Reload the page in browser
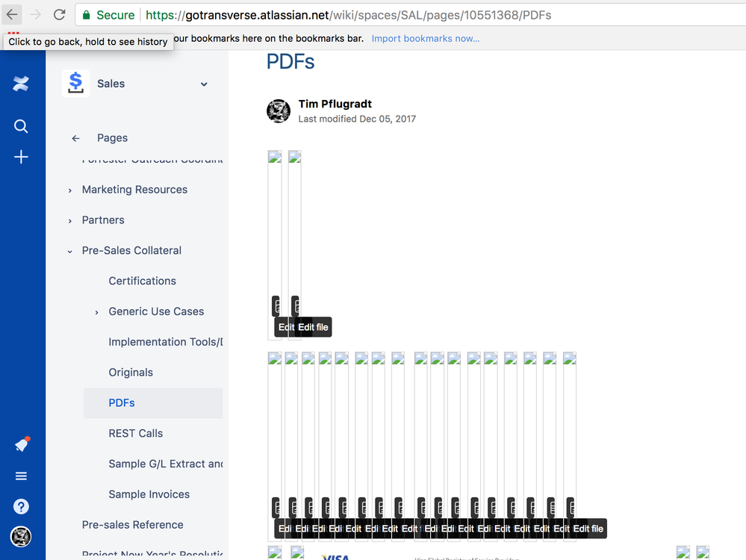The width and height of the screenshot is (746, 560). click(x=60, y=15)
